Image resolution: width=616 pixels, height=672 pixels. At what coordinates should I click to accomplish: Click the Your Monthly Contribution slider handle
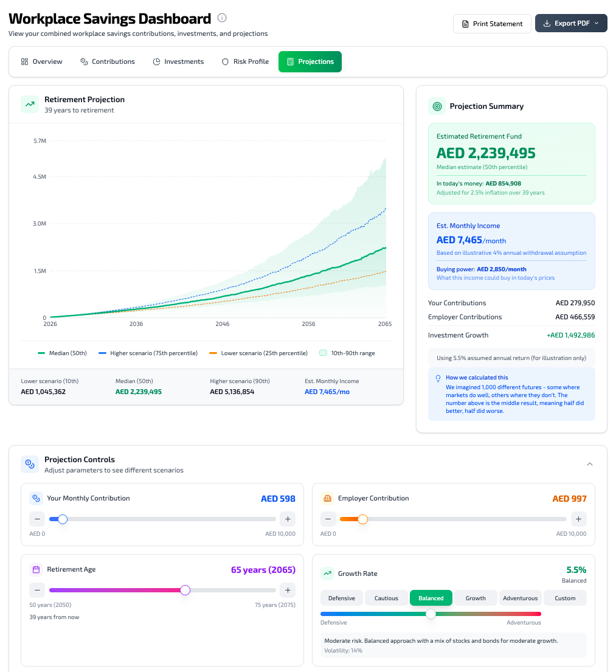(x=63, y=519)
